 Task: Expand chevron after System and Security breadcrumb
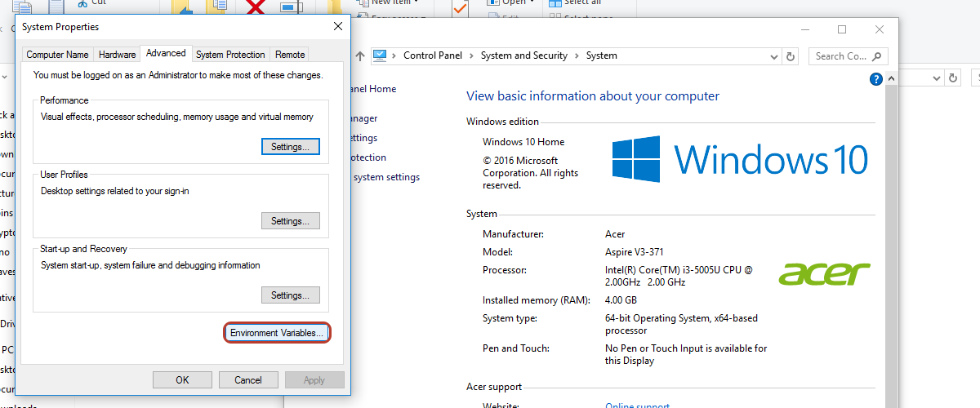click(577, 55)
